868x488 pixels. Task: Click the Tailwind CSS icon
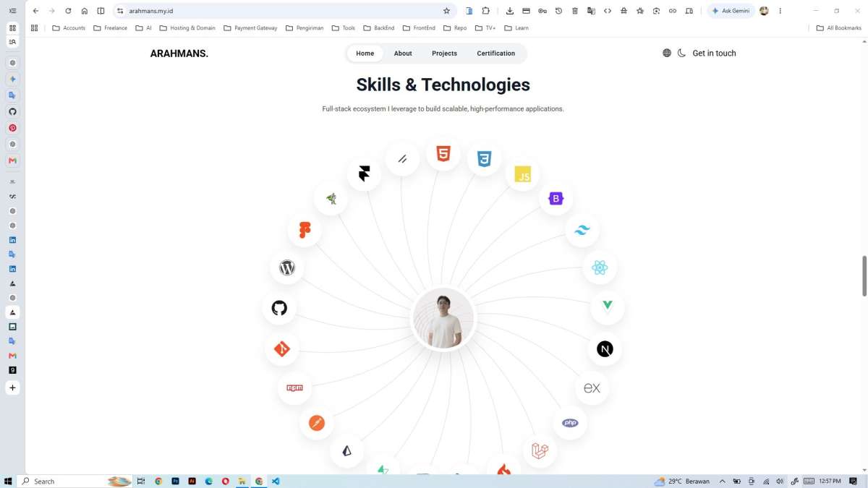582,231
